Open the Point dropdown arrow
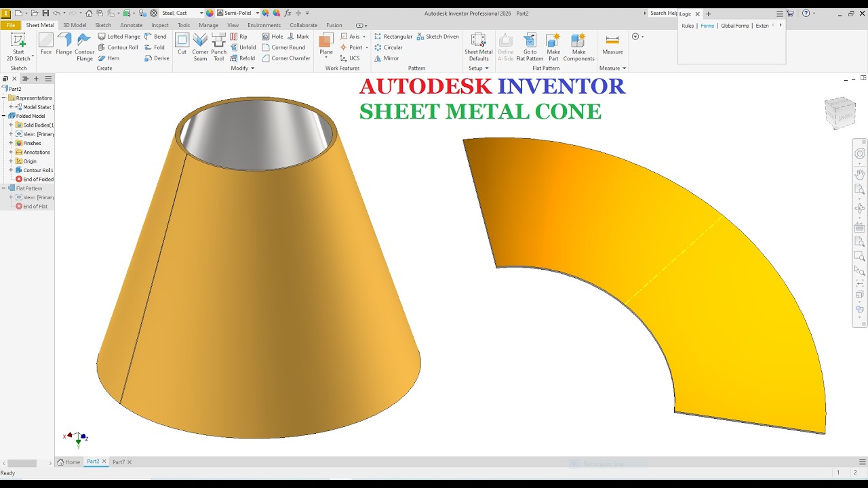The image size is (868, 488). pos(367,47)
